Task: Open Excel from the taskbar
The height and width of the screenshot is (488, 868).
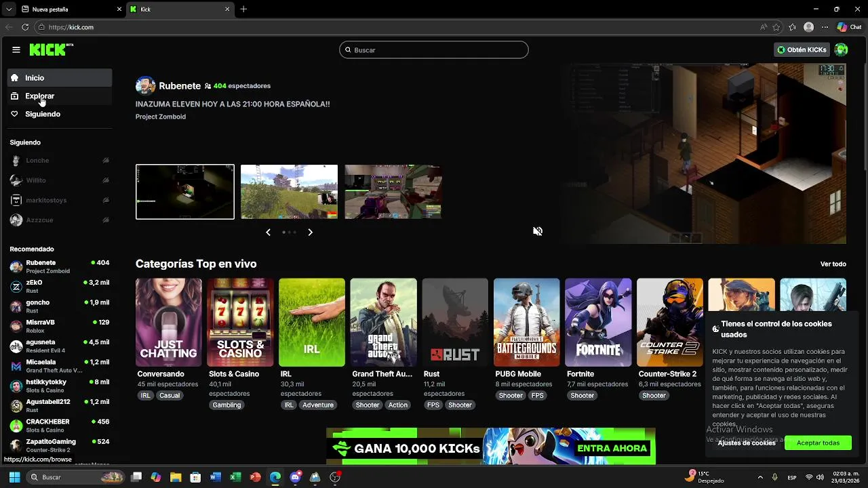Action: pos(235,477)
